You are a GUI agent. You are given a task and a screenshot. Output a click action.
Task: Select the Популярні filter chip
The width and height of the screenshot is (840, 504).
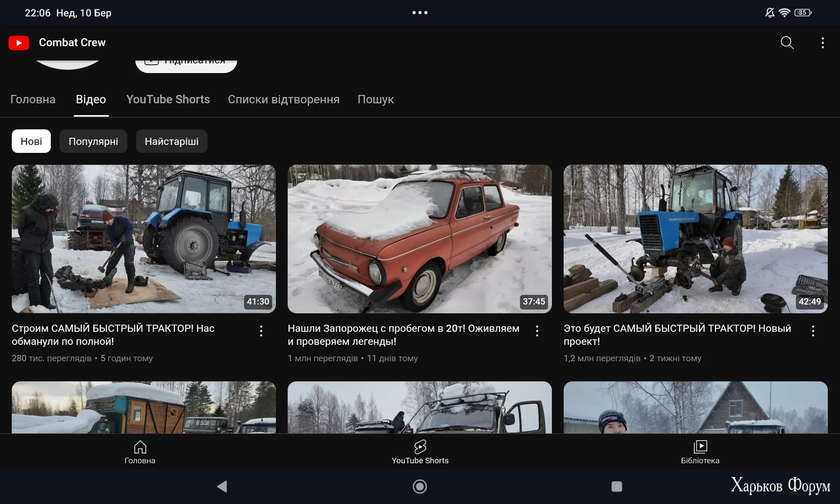click(93, 141)
